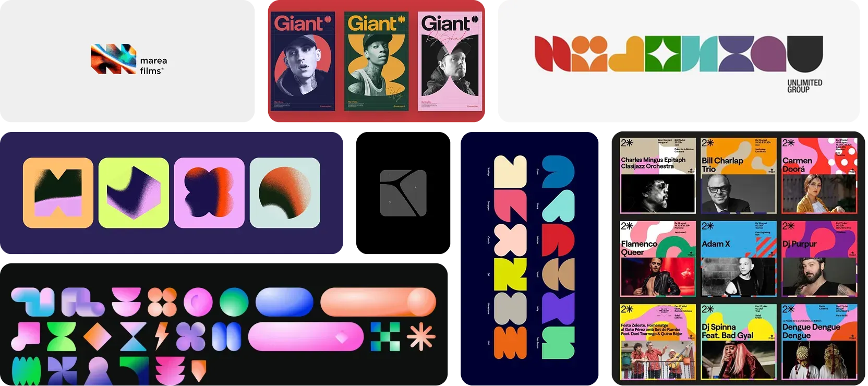Viewport: 868px width, 386px height.
Task: Select the lime tile with the hexagon gradient icon
Action: coord(134,193)
